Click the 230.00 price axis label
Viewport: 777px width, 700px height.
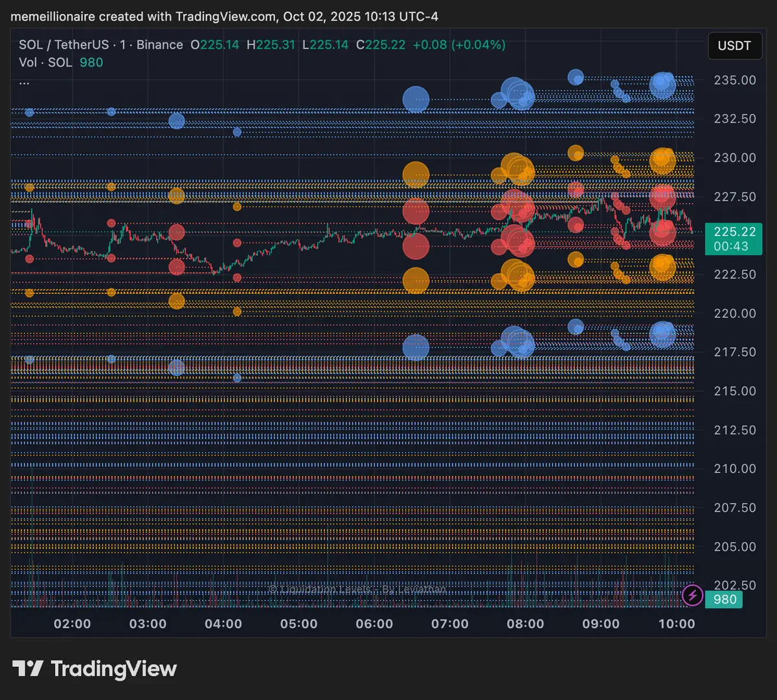point(735,158)
